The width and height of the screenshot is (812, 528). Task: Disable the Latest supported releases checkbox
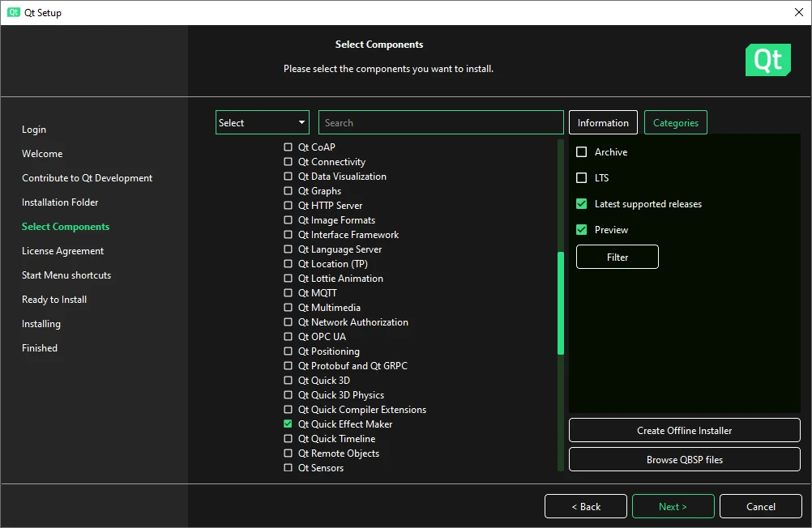(x=581, y=203)
